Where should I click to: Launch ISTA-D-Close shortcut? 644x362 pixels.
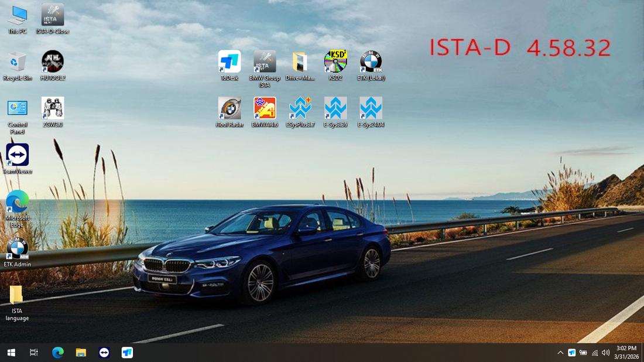[53, 19]
